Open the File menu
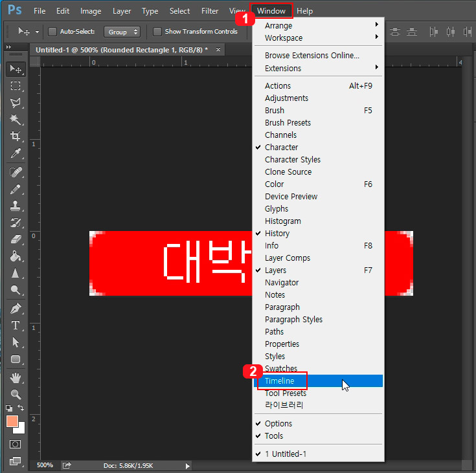This screenshot has height=473, width=476. [40, 11]
